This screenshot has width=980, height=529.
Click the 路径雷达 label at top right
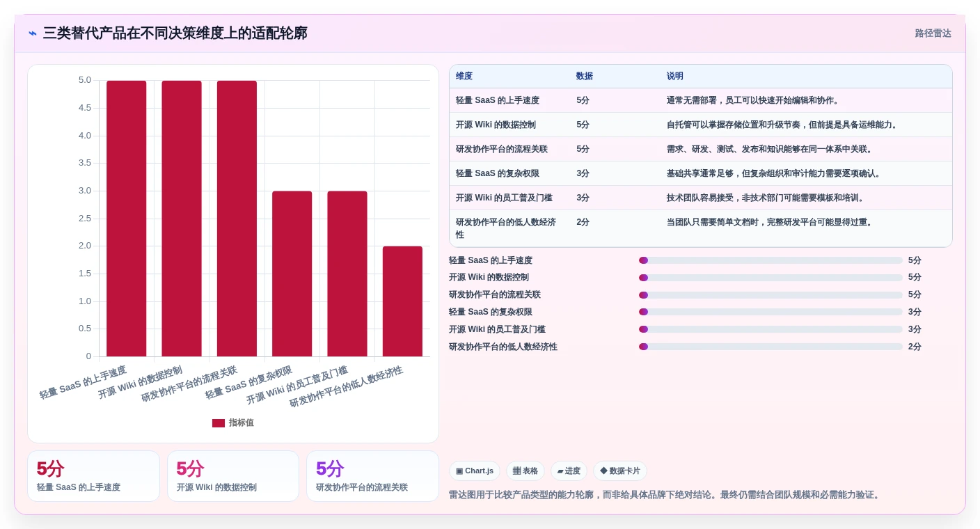[x=933, y=33]
